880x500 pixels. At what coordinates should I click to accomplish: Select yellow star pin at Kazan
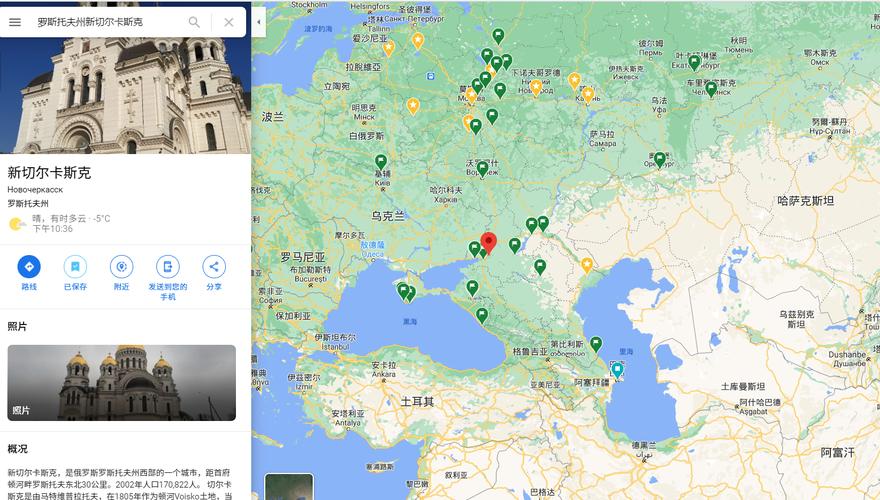[588, 95]
